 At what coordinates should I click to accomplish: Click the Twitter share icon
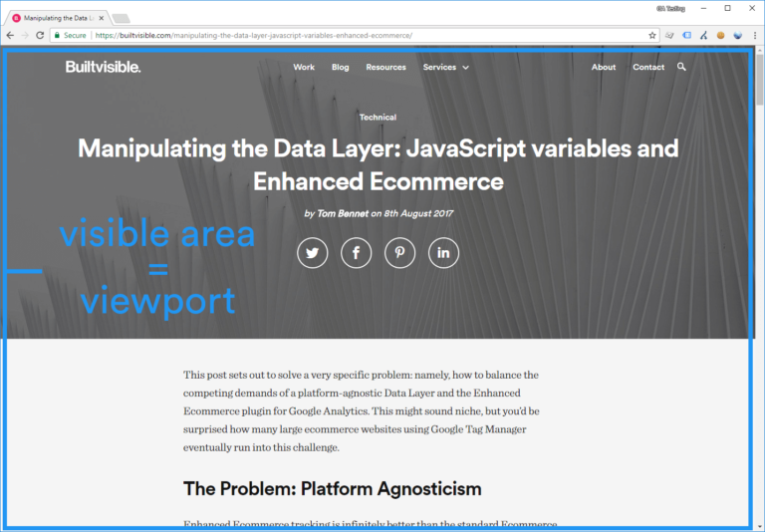click(312, 253)
